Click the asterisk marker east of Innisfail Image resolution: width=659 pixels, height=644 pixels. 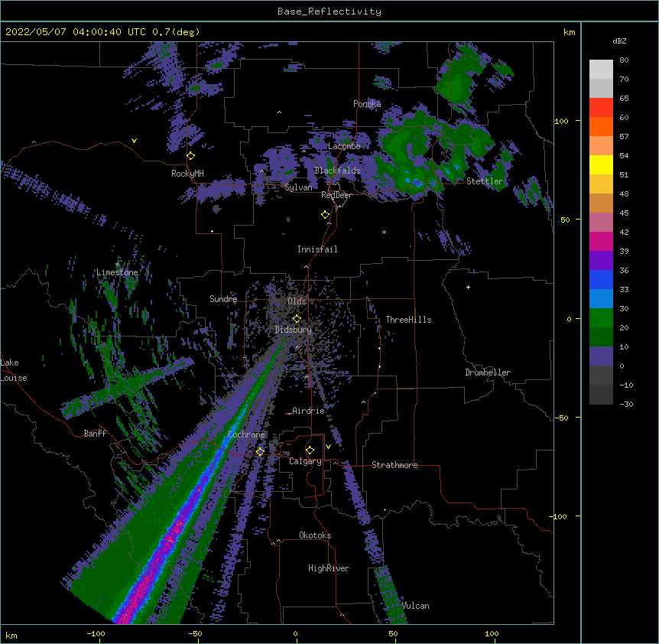384,233
